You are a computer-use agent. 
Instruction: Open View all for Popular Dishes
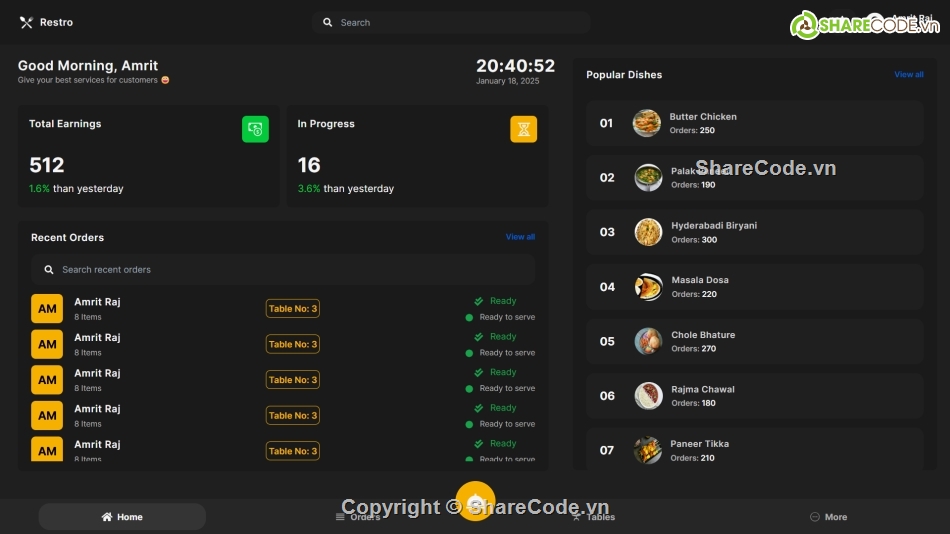coord(908,75)
